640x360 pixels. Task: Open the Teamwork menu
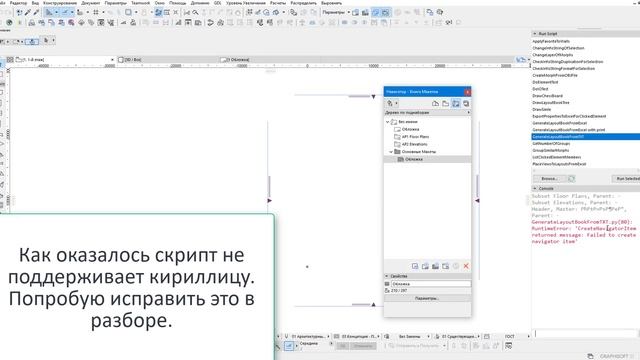click(x=140, y=3)
